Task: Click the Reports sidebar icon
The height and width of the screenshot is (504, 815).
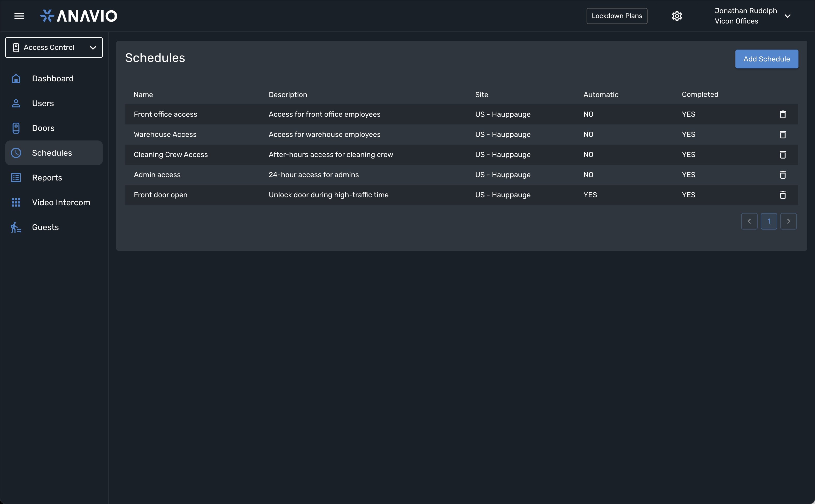Action: point(16,177)
